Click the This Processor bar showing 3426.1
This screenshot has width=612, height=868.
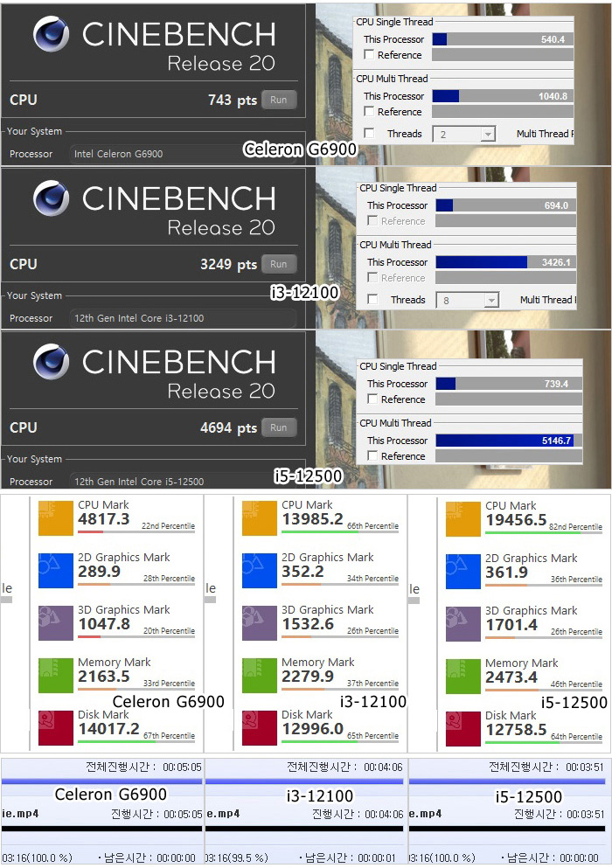click(x=505, y=262)
